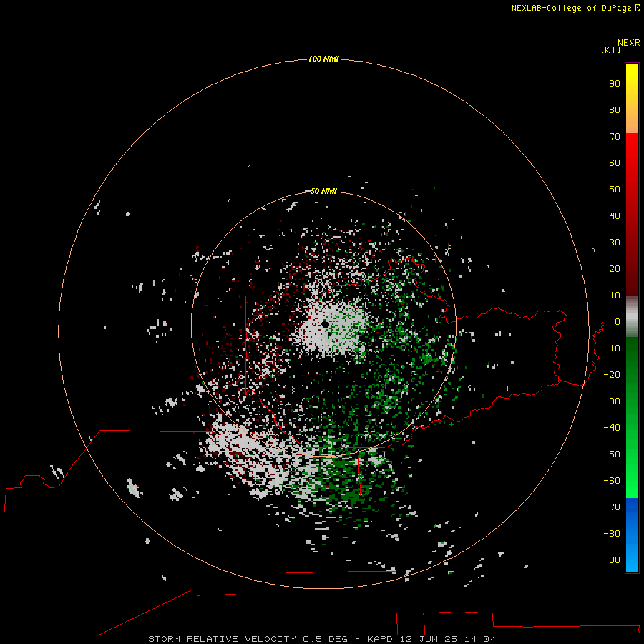The height and width of the screenshot is (644, 644).
Task: Click the -50 value on the velocity scale
Action: coord(612,454)
